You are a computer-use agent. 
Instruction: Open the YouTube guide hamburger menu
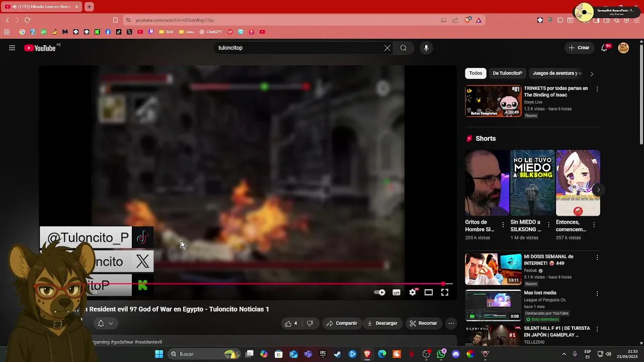click(x=12, y=48)
